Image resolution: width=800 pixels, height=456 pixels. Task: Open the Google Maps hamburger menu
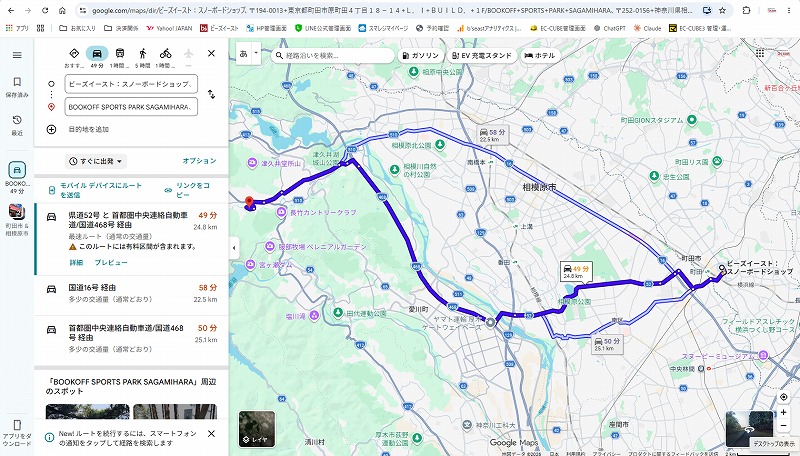(17, 55)
